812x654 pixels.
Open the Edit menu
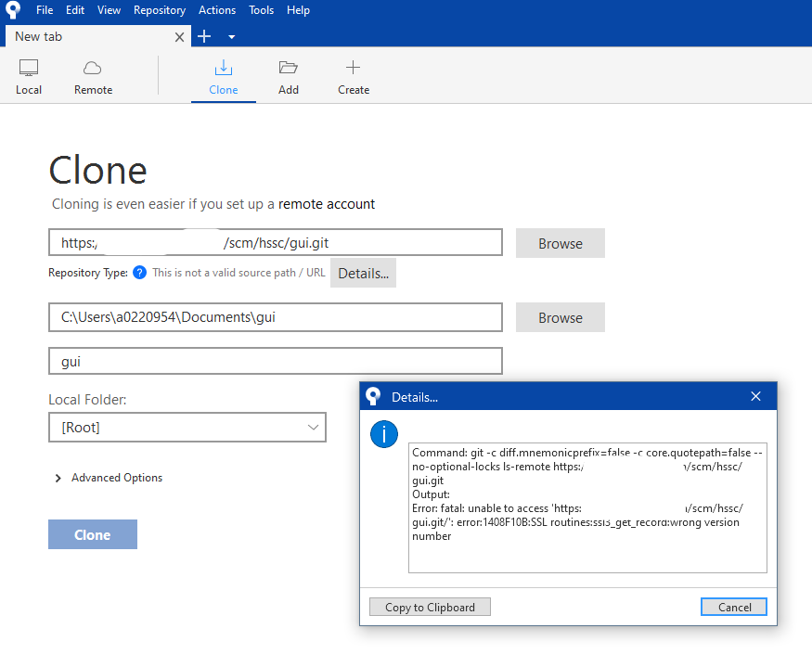click(75, 10)
